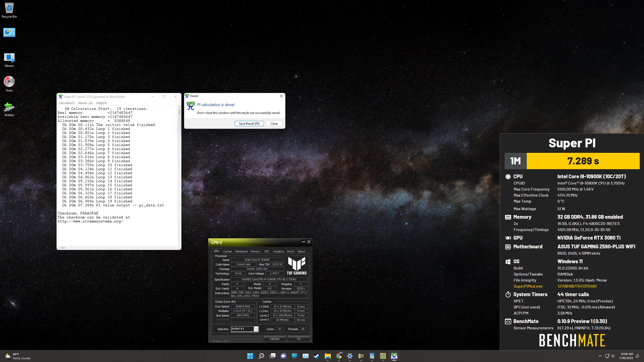Open Settings gear in the taskbar
This screenshot has height=362, width=644.
click(x=350, y=356)
